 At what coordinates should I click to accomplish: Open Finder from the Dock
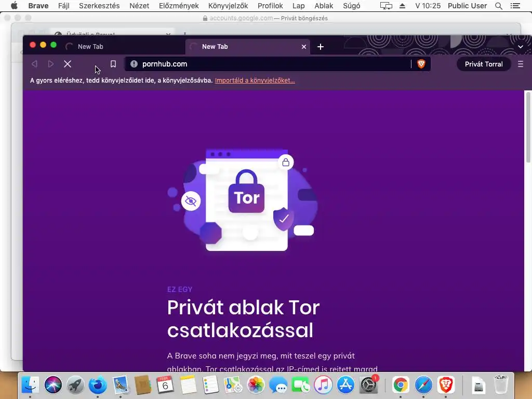click(30, 385)
